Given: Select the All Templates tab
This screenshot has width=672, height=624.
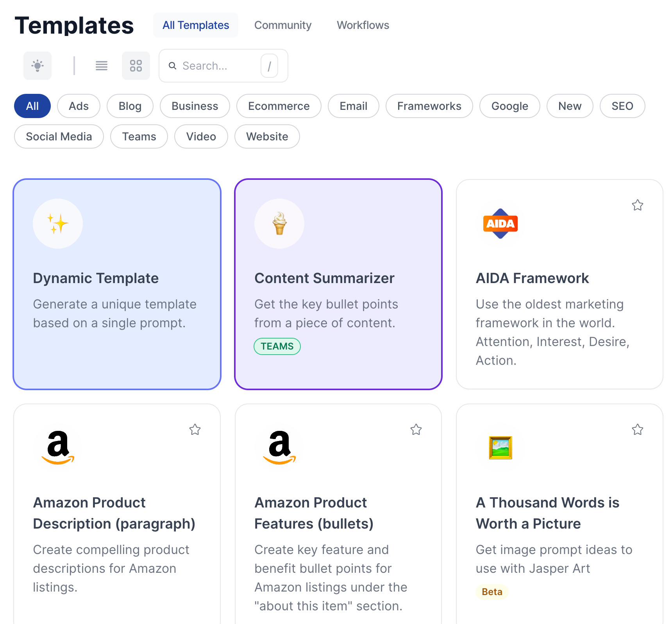Looking at the screenshot, I should (x=195, y=25).
